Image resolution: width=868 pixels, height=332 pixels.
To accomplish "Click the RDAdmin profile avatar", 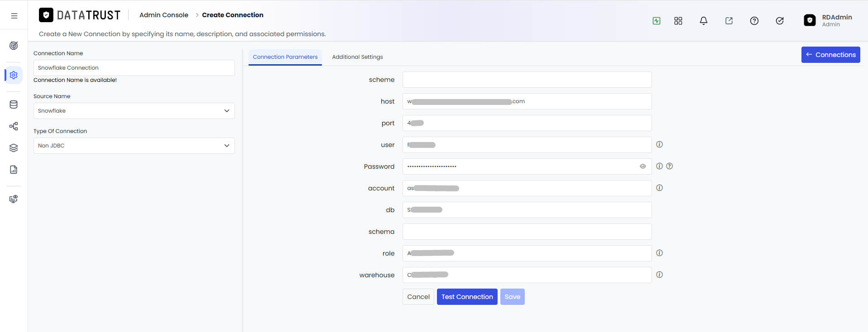I will pos(810,20).
